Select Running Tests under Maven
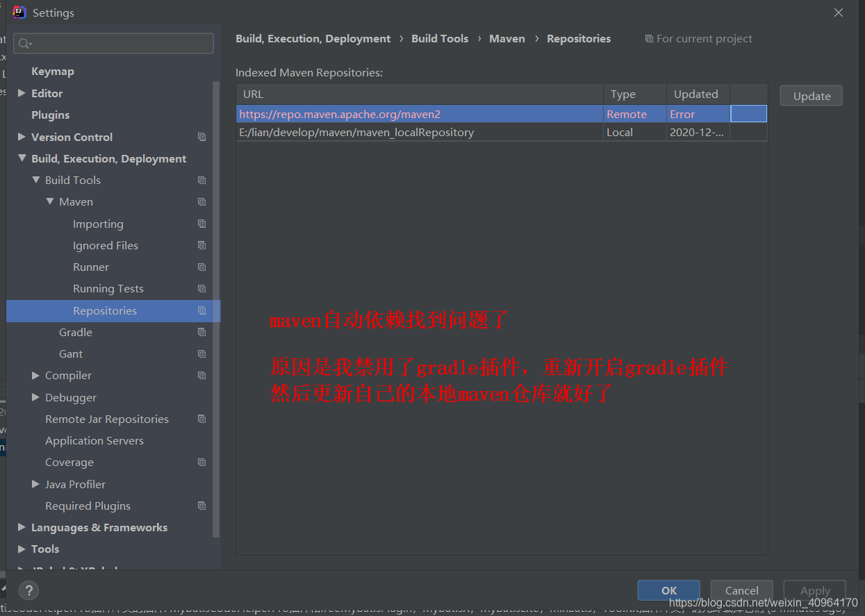 click(x=108, y=288)
